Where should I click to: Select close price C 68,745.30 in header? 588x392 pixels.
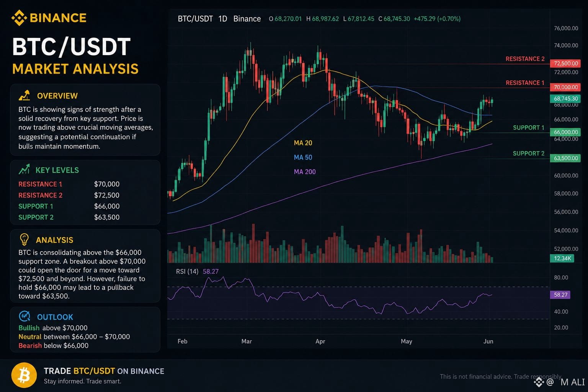point(394,19)
